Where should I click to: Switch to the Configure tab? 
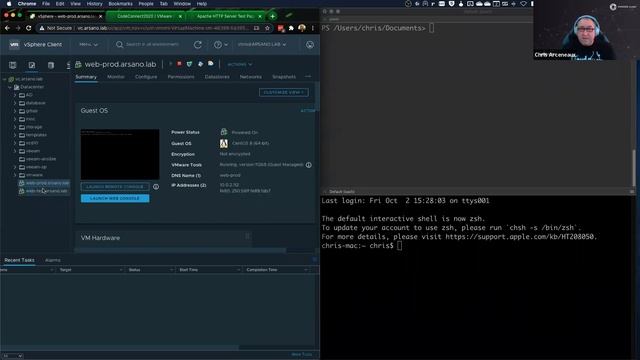[x=146, y=77]
